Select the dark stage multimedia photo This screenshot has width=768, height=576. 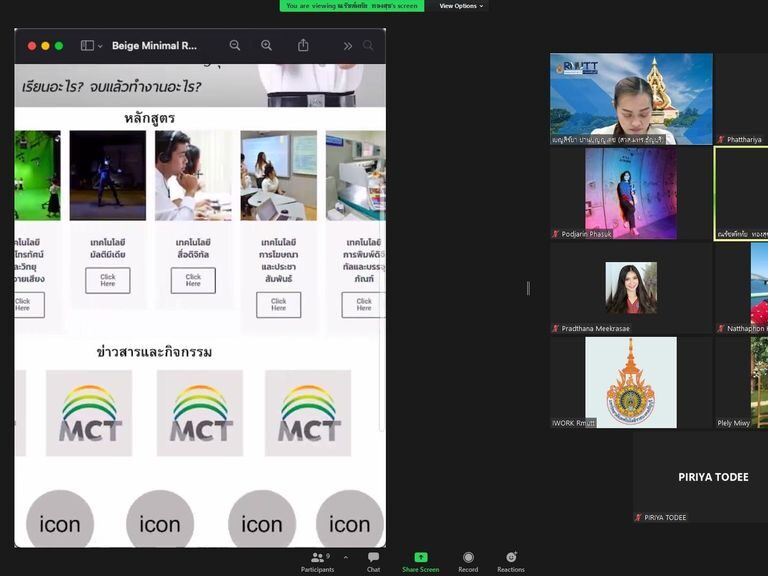pos(108,175)
